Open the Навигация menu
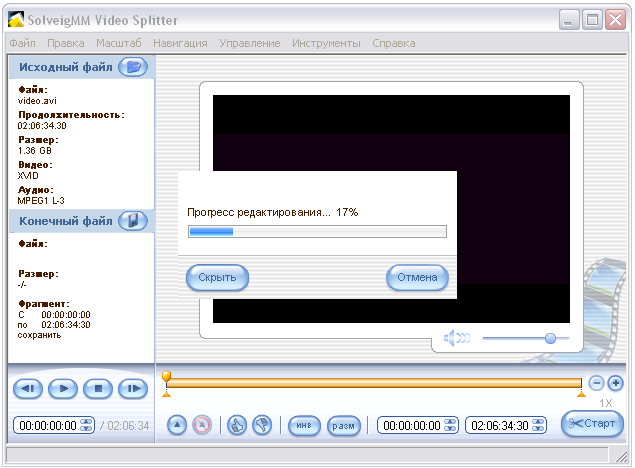The height and width of the screenshot is (468, 635). coord(180,43)
